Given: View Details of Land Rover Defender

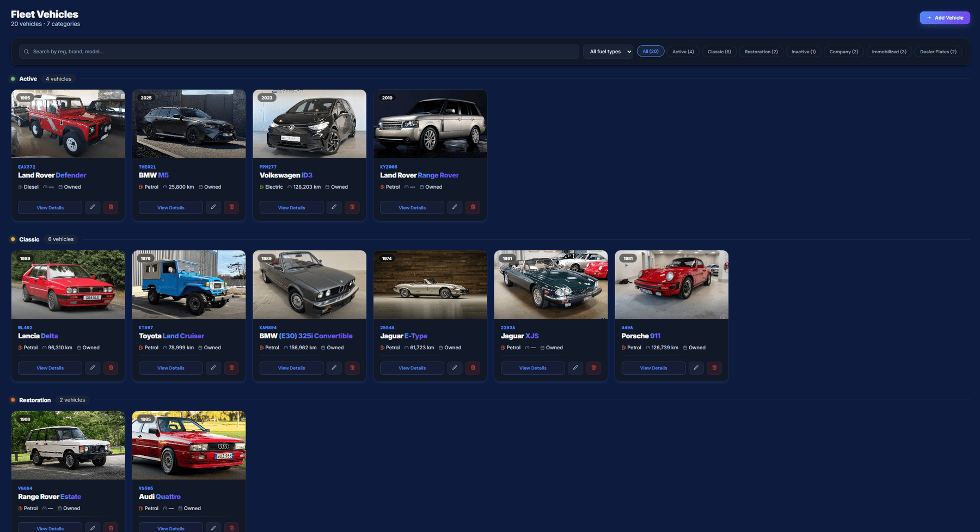Looking at the screenshot, I should coord(50,208).
